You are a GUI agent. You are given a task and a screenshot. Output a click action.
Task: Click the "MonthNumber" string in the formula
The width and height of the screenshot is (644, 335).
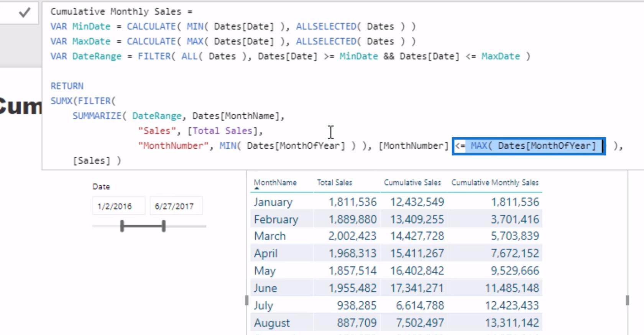tap(173, 146)
